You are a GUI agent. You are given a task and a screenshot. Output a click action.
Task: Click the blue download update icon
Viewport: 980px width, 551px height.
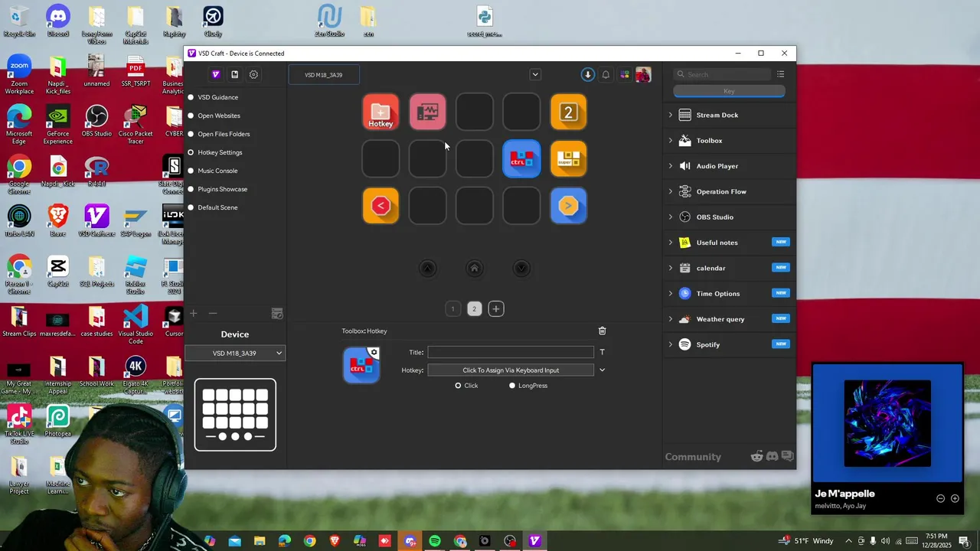587,74
